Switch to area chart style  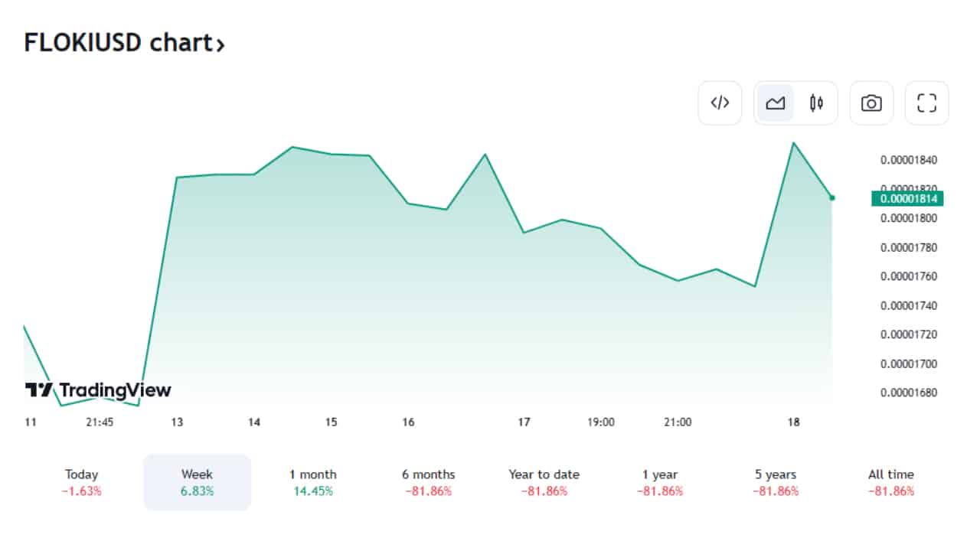(776, 103)
